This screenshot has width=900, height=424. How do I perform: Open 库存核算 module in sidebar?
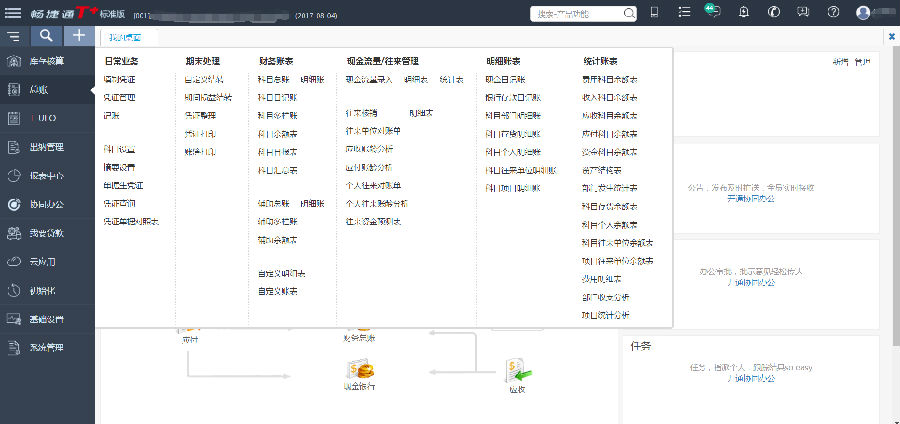[x=46, y=62]
